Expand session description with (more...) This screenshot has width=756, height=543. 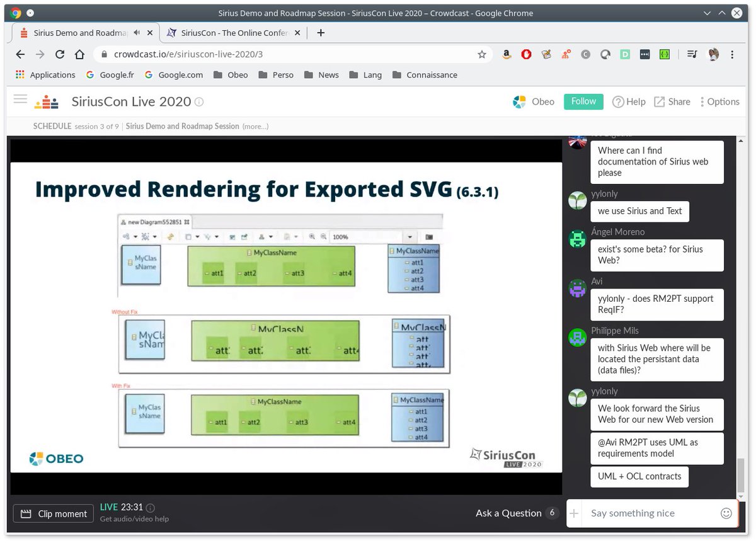(256, 126)
